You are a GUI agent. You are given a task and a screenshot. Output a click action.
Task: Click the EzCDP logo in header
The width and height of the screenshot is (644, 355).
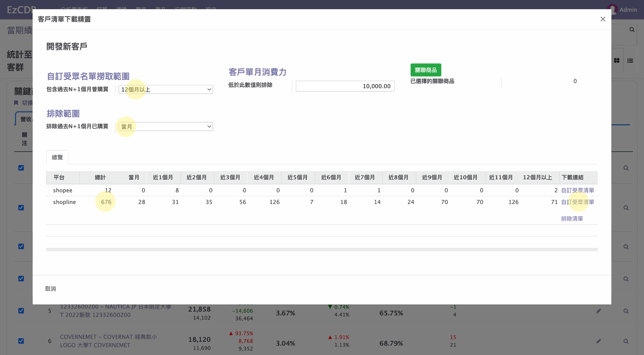[x=19, y=9]
